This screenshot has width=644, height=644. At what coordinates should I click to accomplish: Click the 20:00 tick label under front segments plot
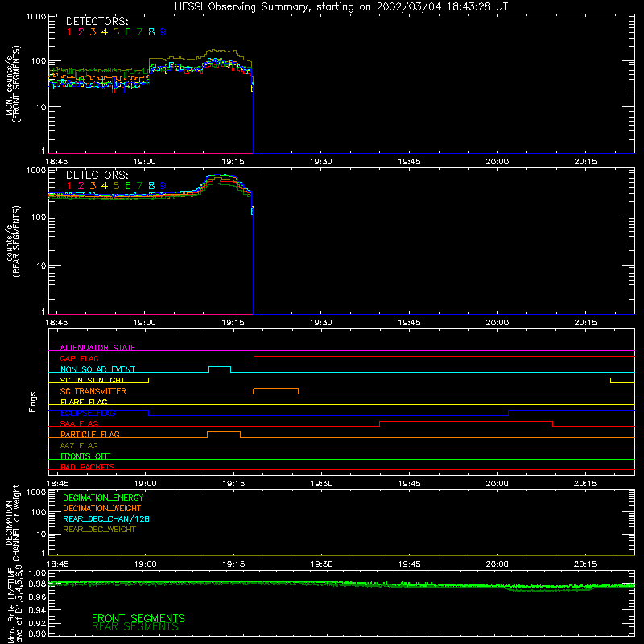point(497,162)
